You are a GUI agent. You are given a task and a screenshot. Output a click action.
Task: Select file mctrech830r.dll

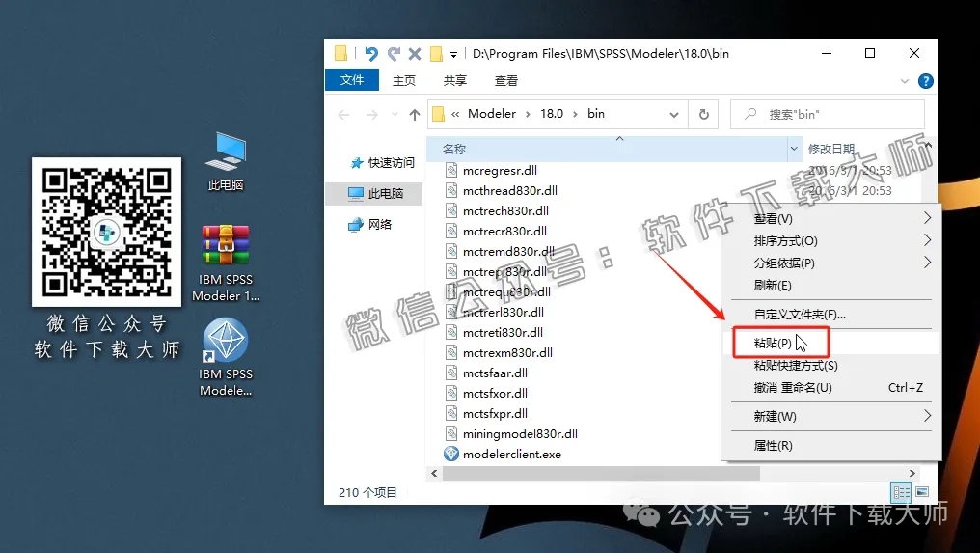(x=505, y=210)
